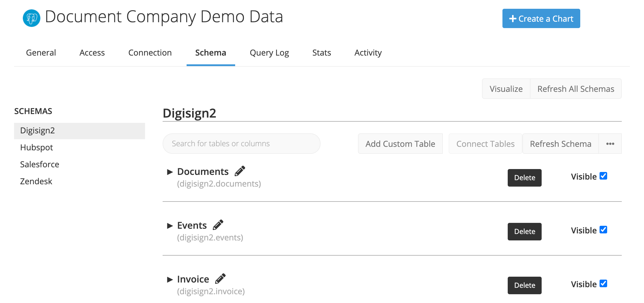The image size is (644, 303).
Task: Expand the Events table triangle
Action: [x=170, y=225]
